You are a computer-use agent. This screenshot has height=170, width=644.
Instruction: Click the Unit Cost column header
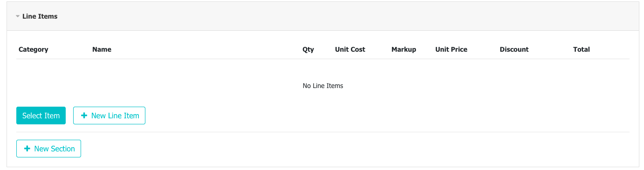(x=350, y=49)
